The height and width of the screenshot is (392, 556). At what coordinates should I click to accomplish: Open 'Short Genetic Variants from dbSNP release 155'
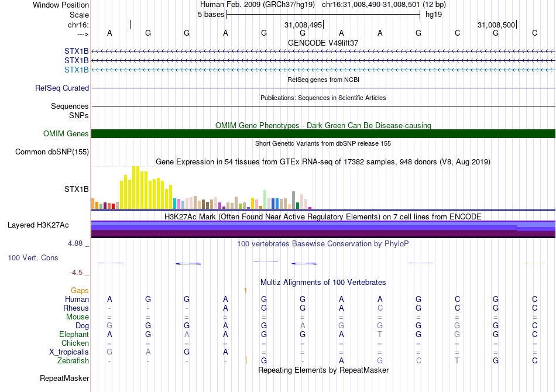(x=323, y=143)
